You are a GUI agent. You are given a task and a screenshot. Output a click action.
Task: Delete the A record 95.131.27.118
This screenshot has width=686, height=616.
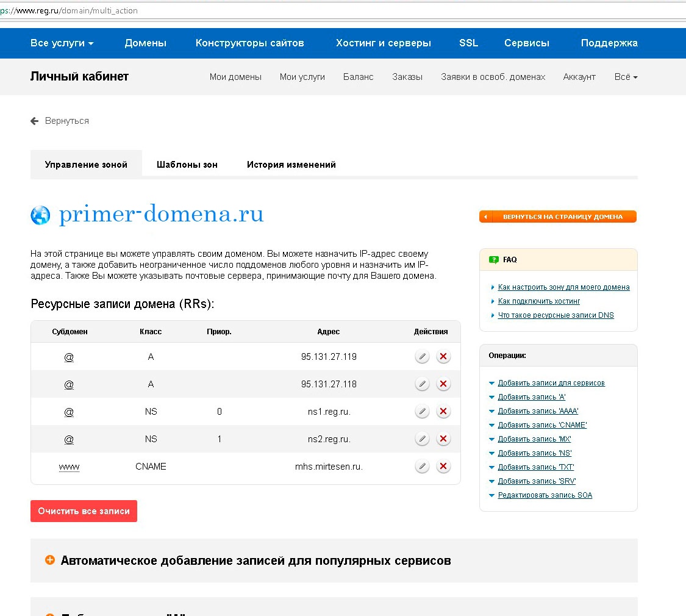[x=443, y=384]
